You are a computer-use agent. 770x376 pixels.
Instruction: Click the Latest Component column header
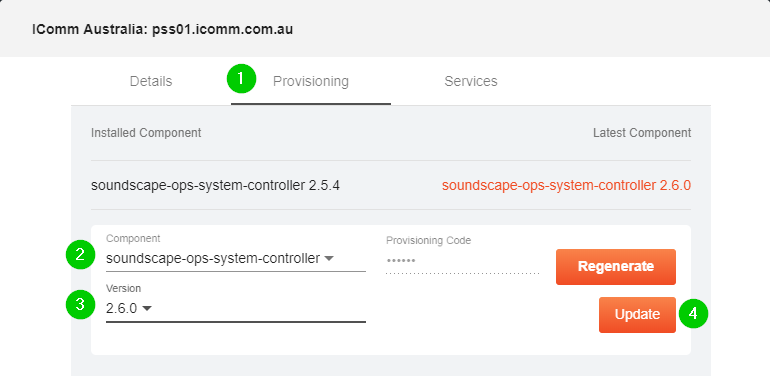pyautogui.click(x=642, y=133)
